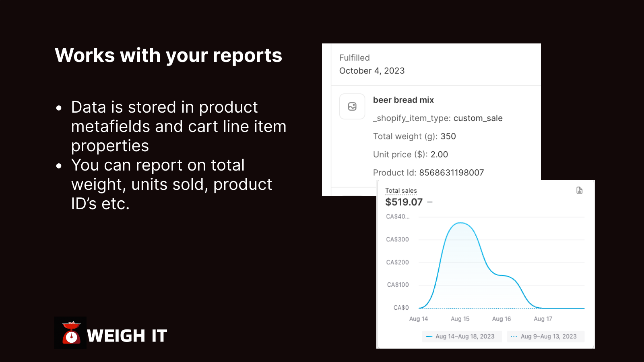Viewport: 644px width, 362px height.
Task: Open the Fulfilled order header
Action: [x=354, y=58]
